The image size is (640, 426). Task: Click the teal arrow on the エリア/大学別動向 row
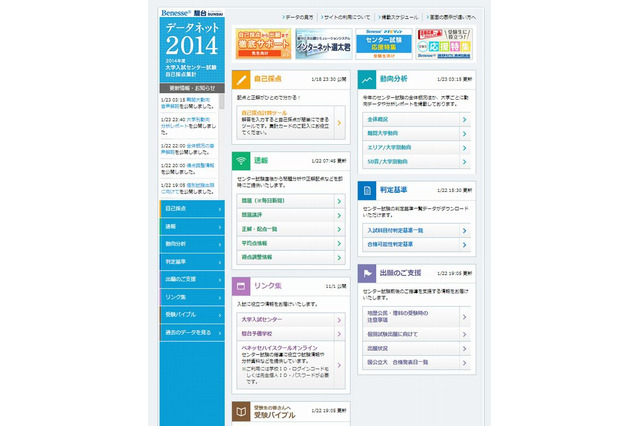click(x=464, y=148)
